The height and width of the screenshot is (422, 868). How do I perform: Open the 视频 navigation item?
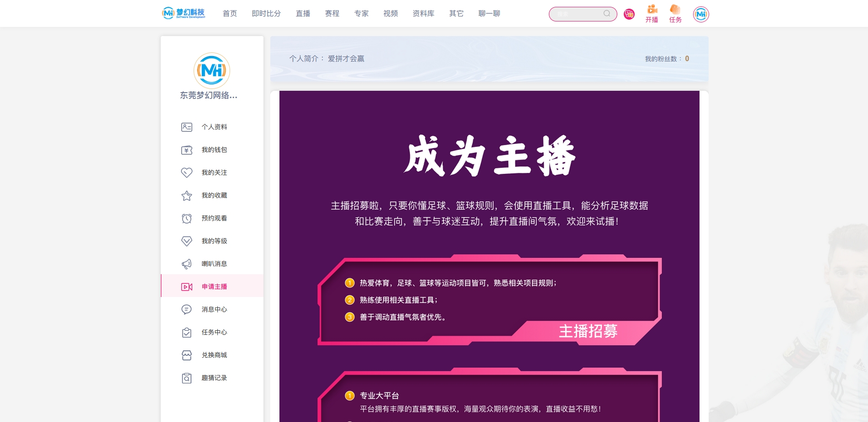(x=390, y=14)
